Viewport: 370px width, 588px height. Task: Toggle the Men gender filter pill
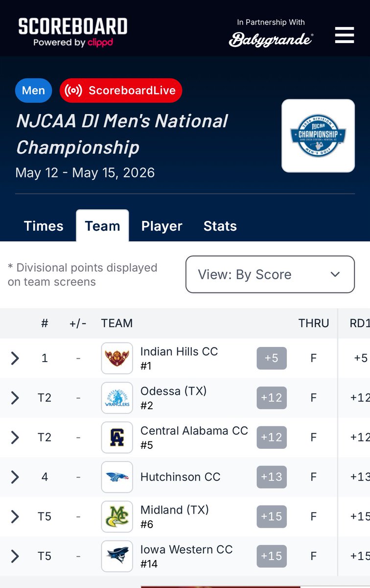pos(33,91)
